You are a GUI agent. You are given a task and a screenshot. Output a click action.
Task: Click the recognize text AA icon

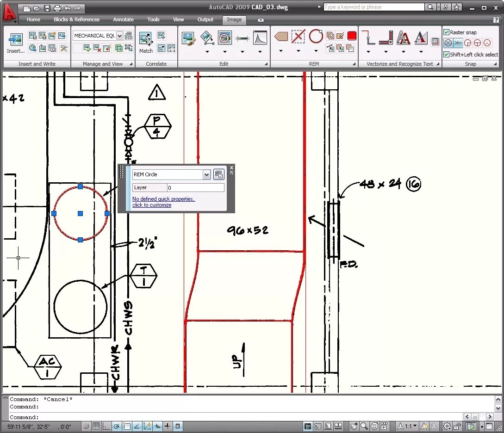pyautogui.click(x=404, y=37)
